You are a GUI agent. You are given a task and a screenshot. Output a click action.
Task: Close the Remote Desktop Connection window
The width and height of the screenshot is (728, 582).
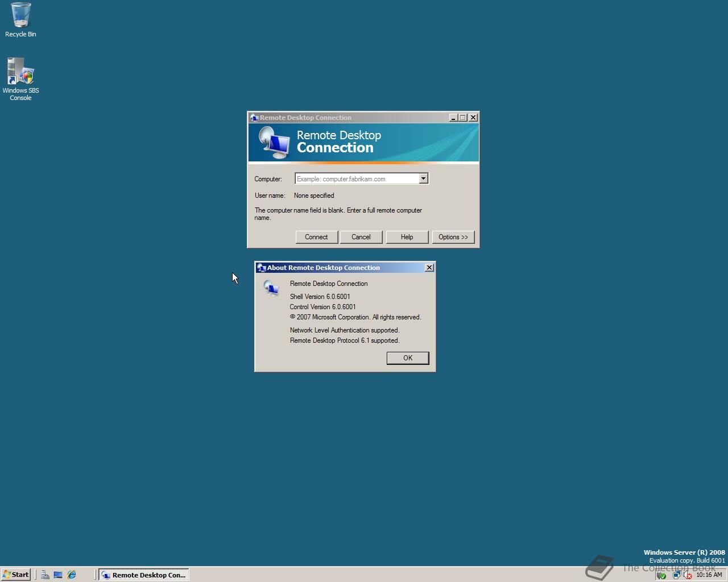[x=473, y=118]
